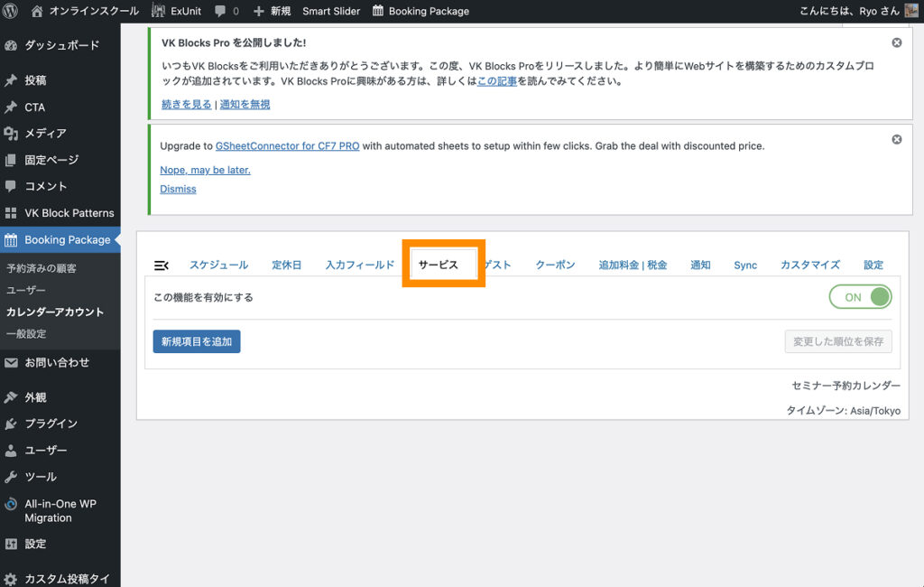Open プラグイン in the sidebar menu
The height and width of the screenshot is (587, 924).
(51, 424)
